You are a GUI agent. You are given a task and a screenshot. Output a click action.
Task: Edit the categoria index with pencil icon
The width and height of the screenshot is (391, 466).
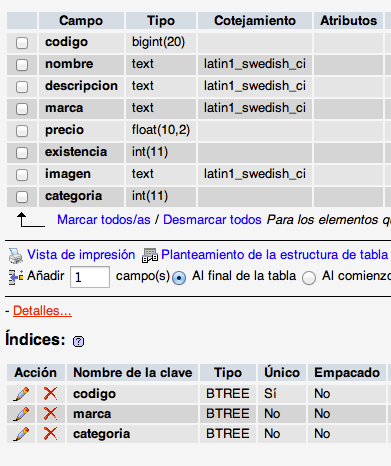[21, 434]
